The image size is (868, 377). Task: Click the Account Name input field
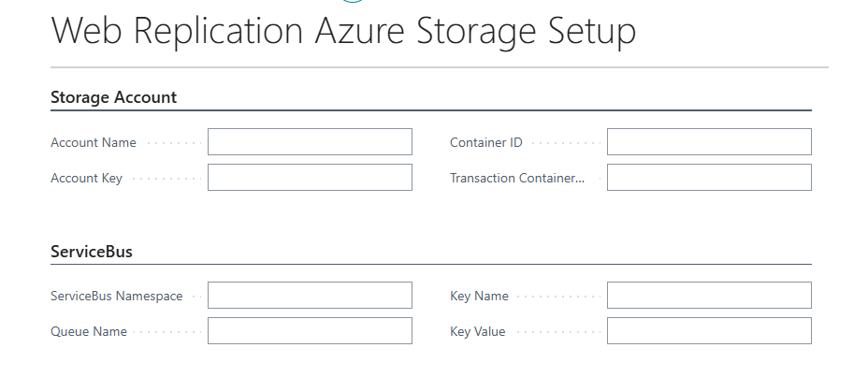[x=310, y=142]
